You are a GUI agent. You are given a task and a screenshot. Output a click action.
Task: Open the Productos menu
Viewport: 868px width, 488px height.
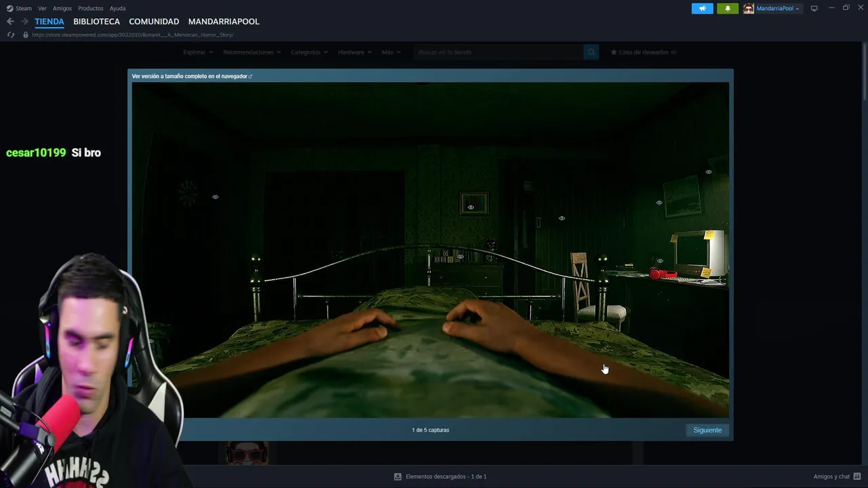[x=91, y=8]
